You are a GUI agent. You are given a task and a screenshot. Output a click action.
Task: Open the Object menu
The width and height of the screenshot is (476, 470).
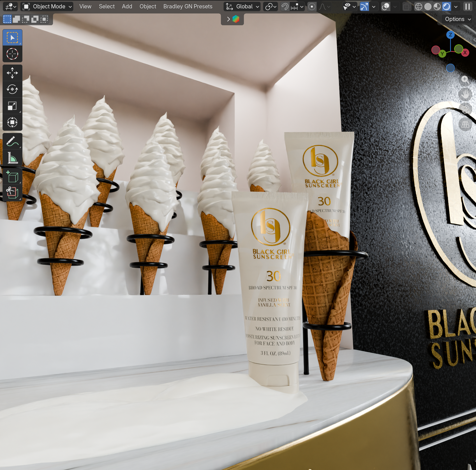[x=148, y=6]
